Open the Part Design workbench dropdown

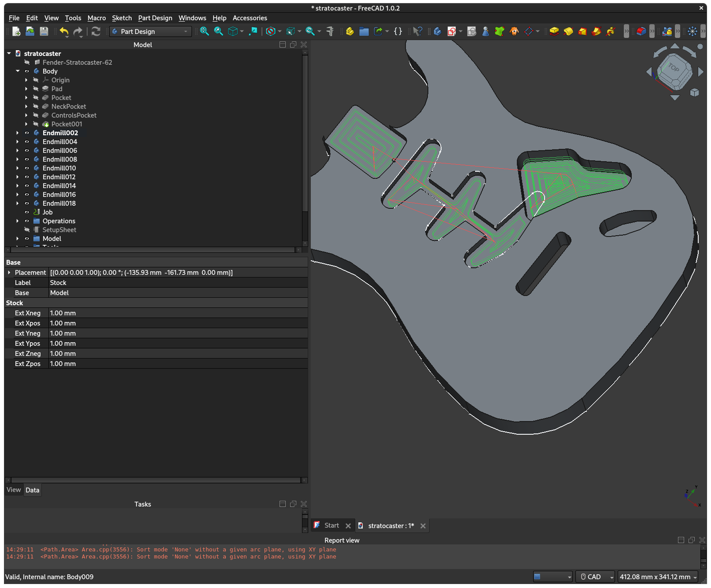(150, 32)
